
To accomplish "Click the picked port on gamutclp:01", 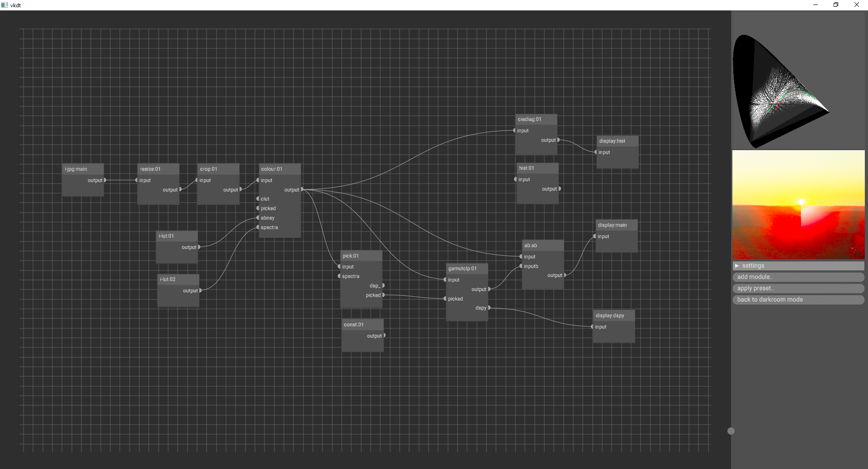I will click(445, 299).
